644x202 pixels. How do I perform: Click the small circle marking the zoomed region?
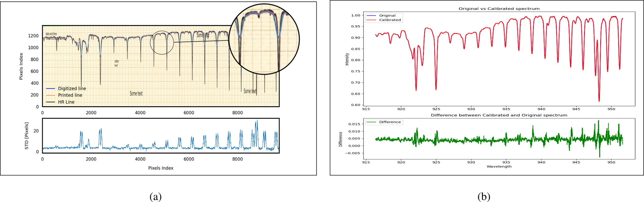tap(162, 43)
